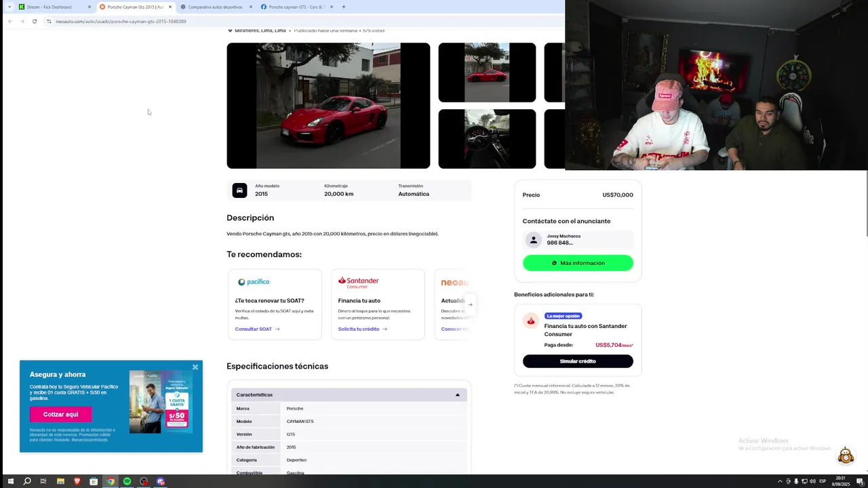This screenshot has height=488, width=868.
Task: Click the Simular crédito button
Action: coord(578,361)
